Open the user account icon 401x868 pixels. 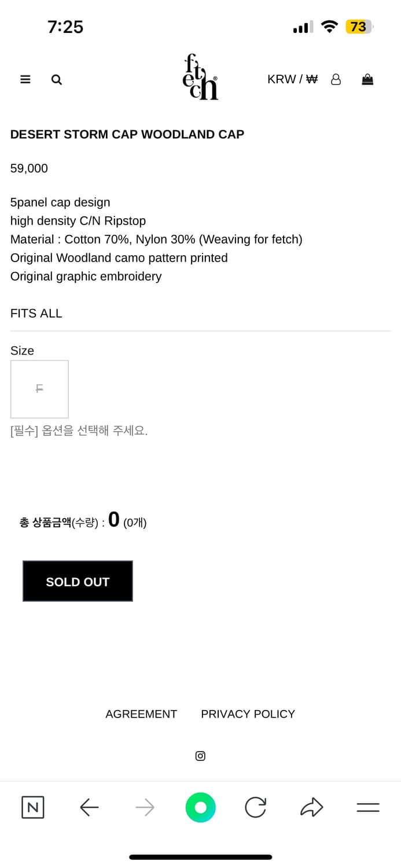click(336, 80)
